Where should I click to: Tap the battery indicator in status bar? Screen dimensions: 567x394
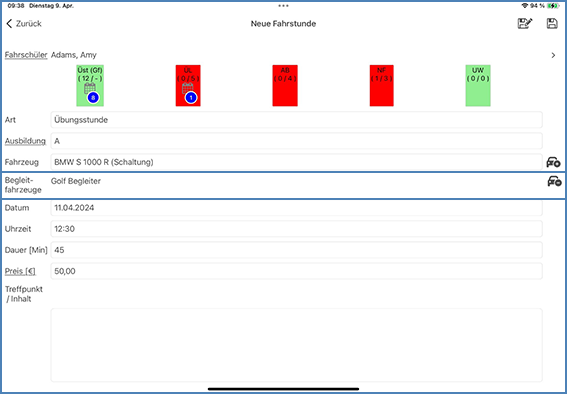click(x=553, y=6)
